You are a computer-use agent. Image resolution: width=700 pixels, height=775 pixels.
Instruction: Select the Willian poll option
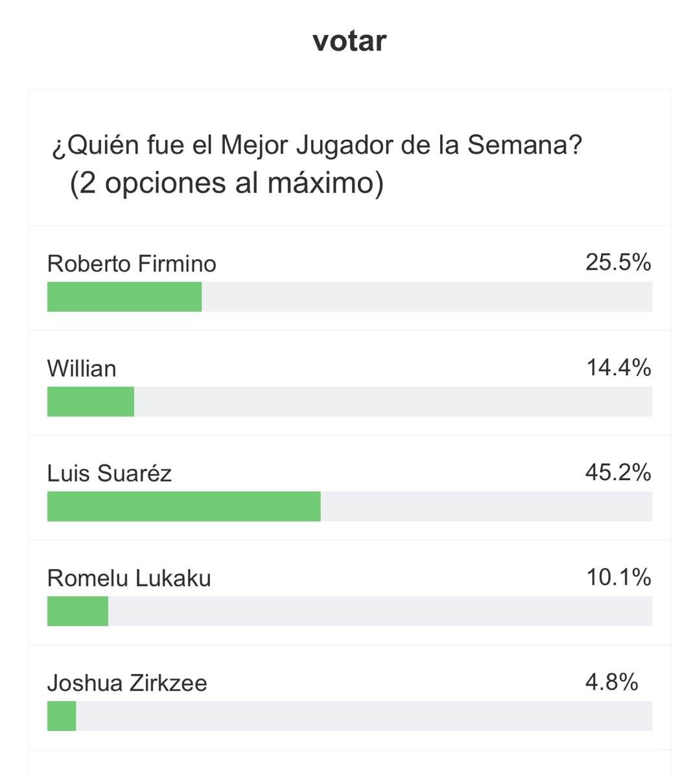coord(82,369)
